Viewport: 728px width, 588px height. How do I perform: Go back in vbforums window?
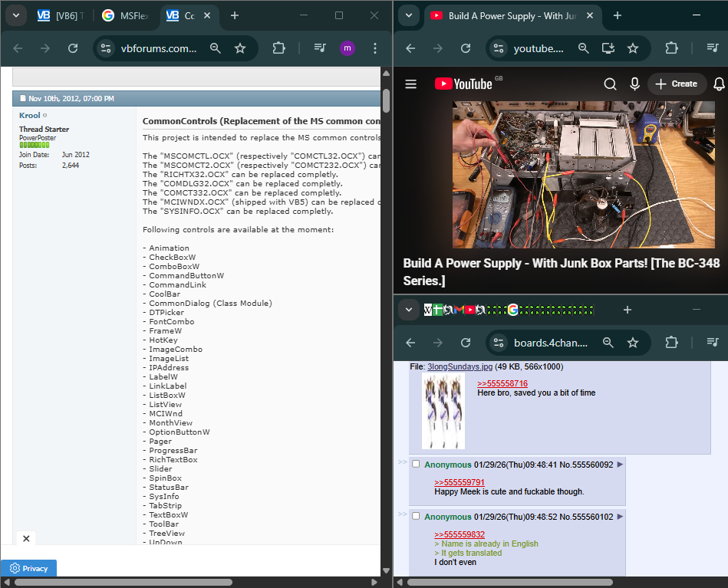pos(18,48)
